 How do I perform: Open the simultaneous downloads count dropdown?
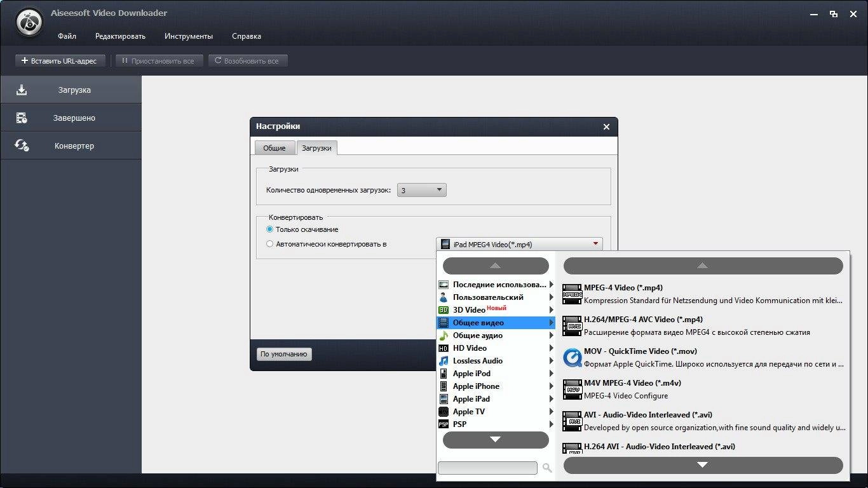(422, 190)
